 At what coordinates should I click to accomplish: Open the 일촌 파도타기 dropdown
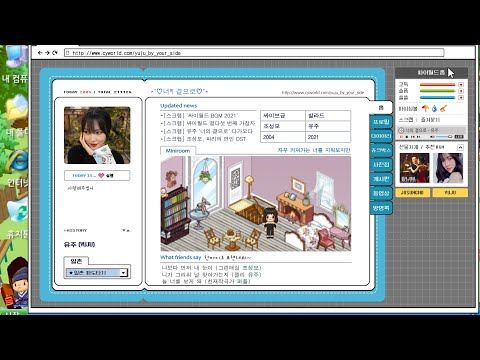[x=97, y=273]
